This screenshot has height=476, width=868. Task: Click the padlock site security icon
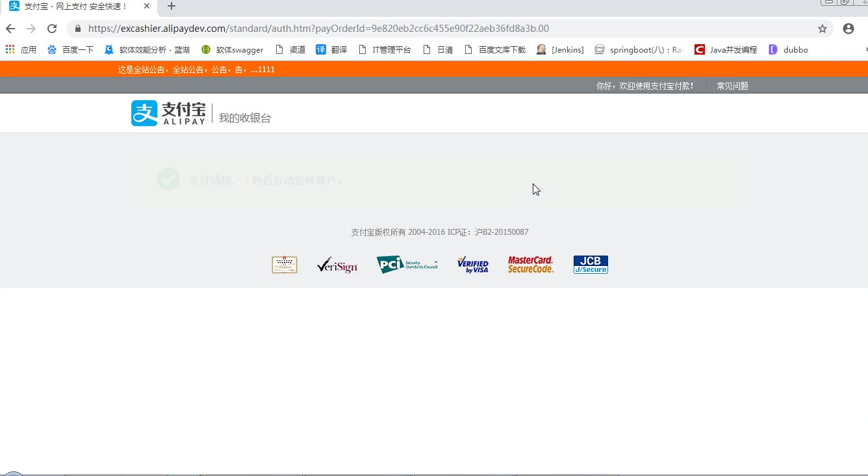[x=78, y=29]
